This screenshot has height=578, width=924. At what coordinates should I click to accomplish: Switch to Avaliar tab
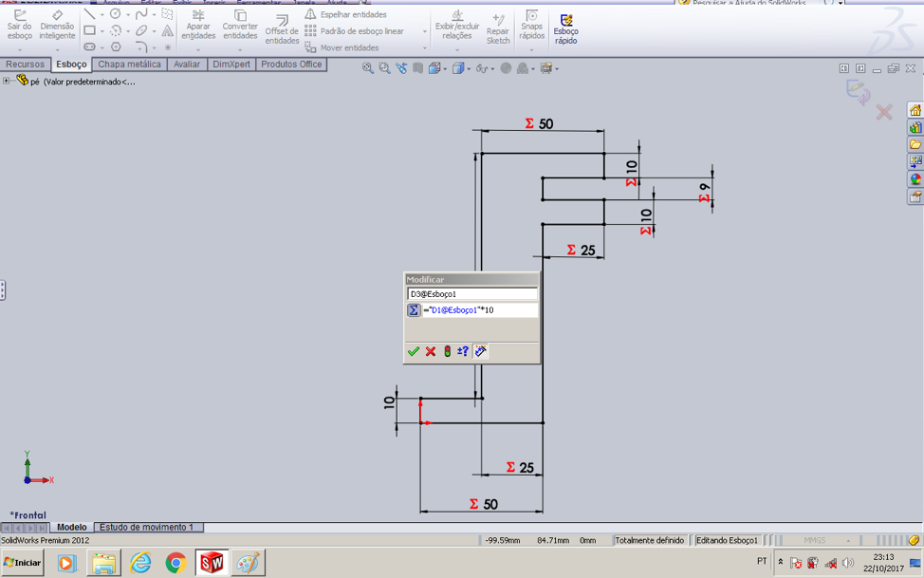pos(187,65)
